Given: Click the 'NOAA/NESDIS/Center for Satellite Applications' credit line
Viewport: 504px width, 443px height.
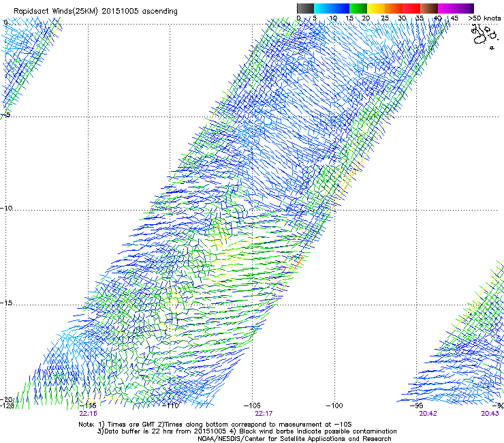Looking at the screenshot, I should pos(294,439).
